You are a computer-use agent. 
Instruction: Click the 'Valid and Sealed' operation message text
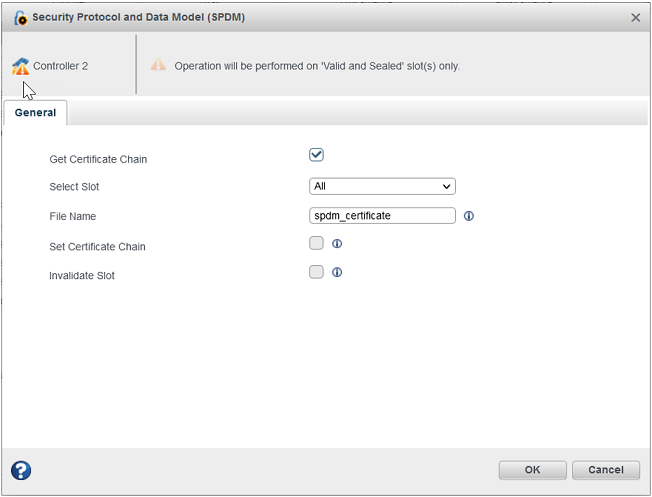pos(317,66)
